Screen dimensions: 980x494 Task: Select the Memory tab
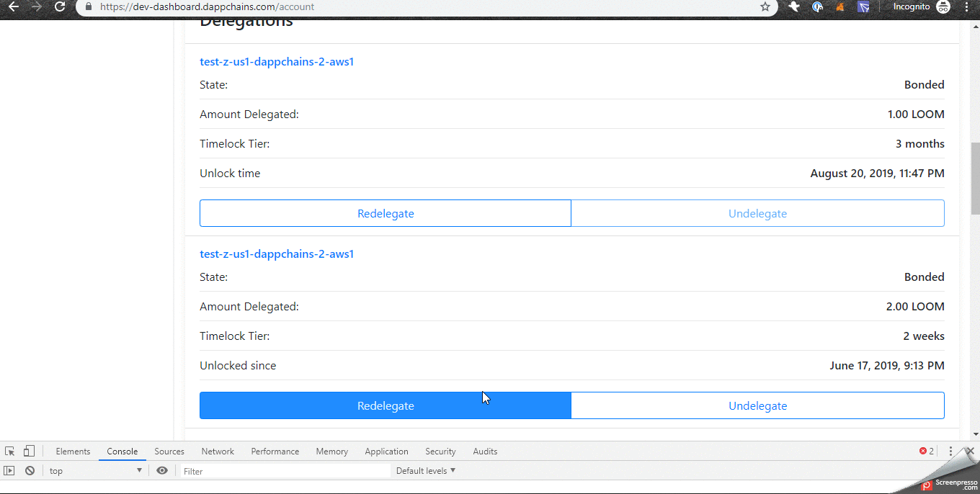click(x=332, y=452)
